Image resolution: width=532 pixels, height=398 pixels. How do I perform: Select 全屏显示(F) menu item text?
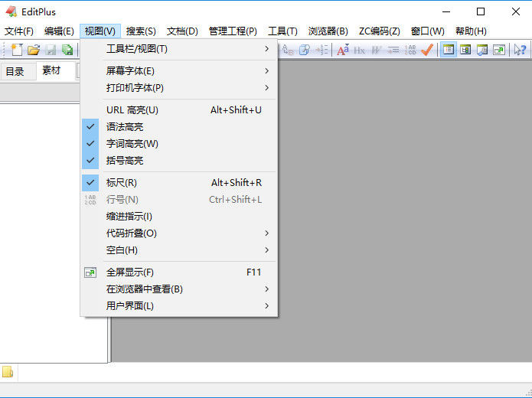130,272
